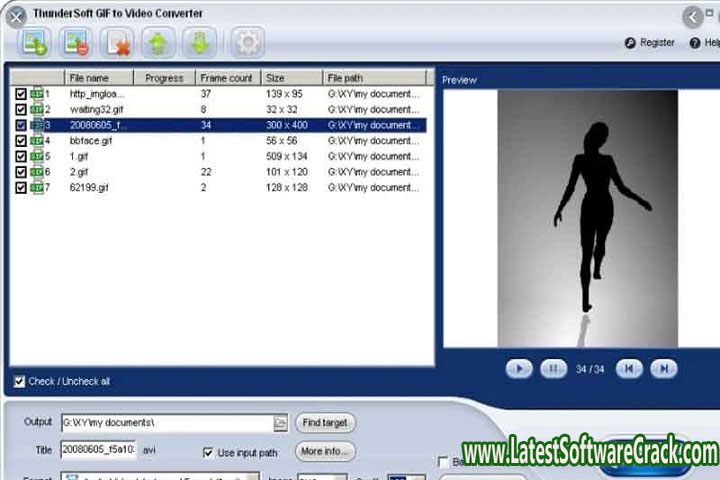This screenshot has width=720, height=480.
Task: Go to previous frame in preview
Action: click(629, 368)
